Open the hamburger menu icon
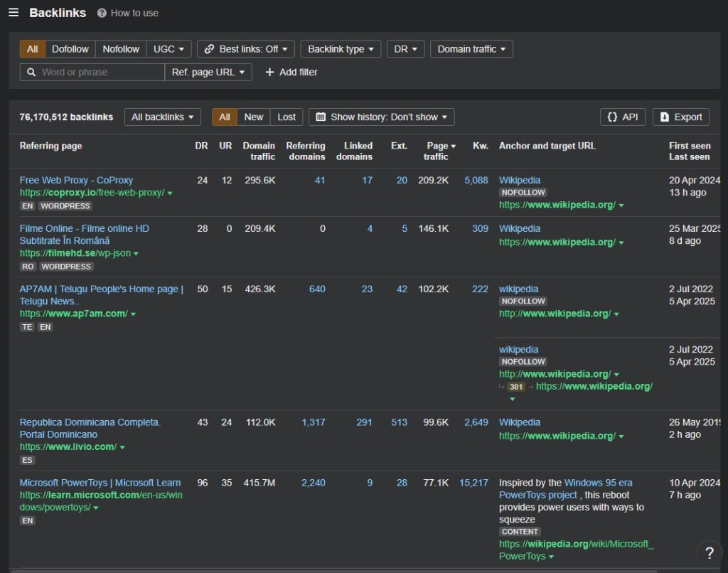The image size is (728, 573). (14, 13)
